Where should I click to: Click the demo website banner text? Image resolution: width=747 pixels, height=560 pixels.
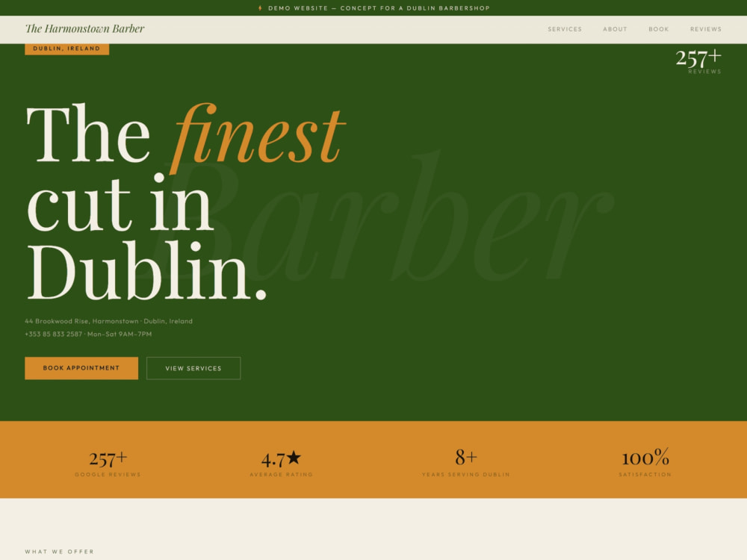click(379, 8)
